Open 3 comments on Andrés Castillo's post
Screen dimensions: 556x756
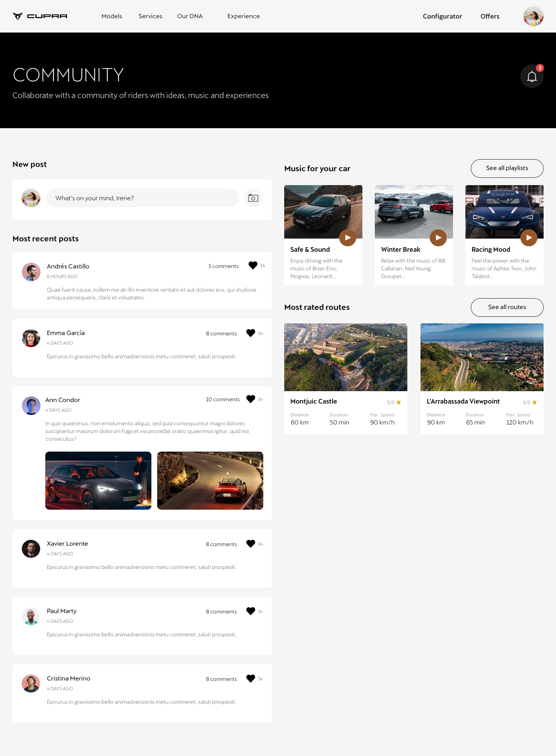223,266
